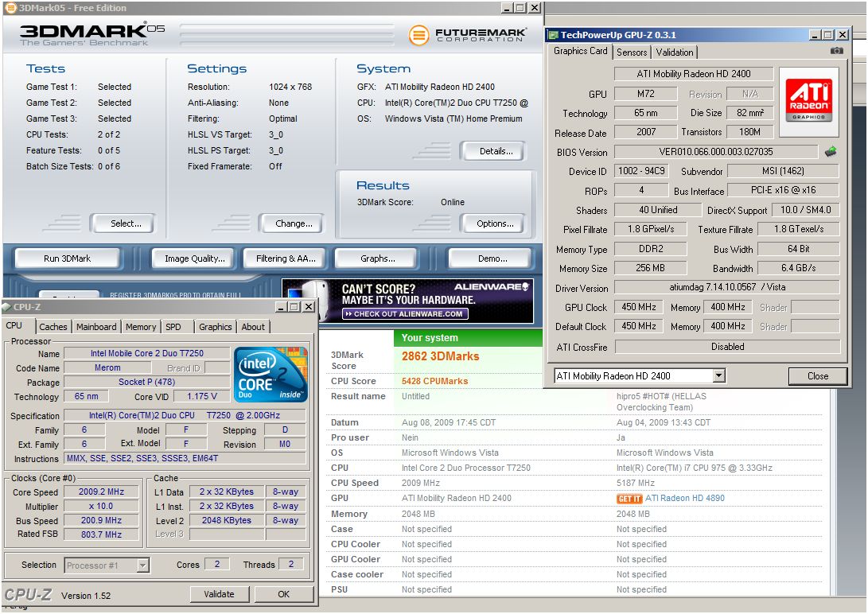Click the Shaders value 40 Unified

[658, 210]
